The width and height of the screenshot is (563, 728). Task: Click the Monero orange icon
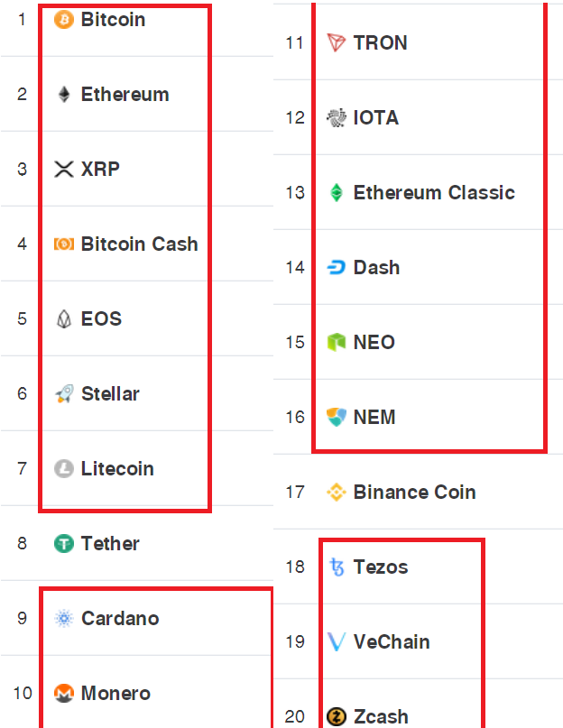pos(64,693)
